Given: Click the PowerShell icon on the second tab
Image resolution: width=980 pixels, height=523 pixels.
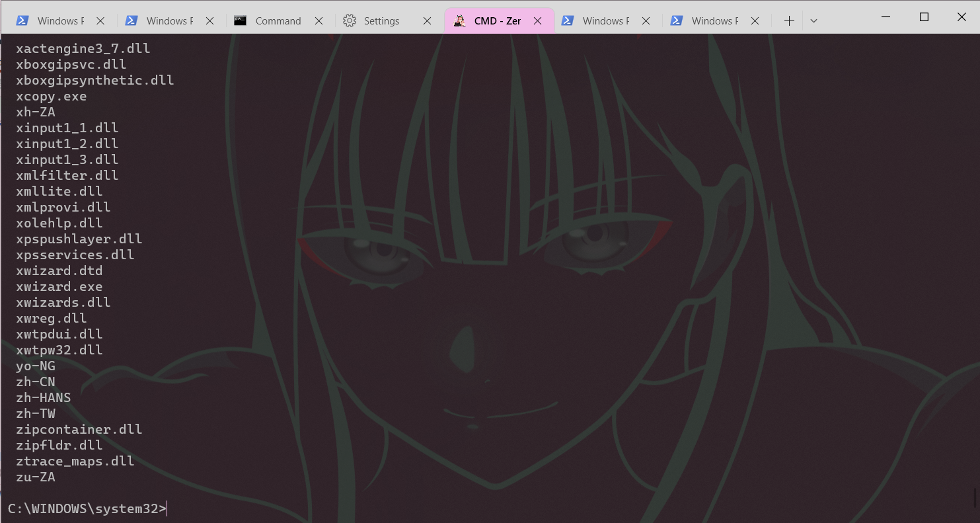Looking at the screenshot, I should click(131, 20).
